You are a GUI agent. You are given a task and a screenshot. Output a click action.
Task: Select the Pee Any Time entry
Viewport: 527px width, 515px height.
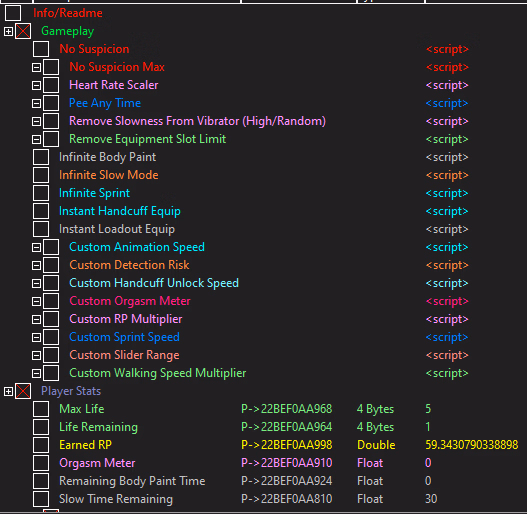click(105, 103)
